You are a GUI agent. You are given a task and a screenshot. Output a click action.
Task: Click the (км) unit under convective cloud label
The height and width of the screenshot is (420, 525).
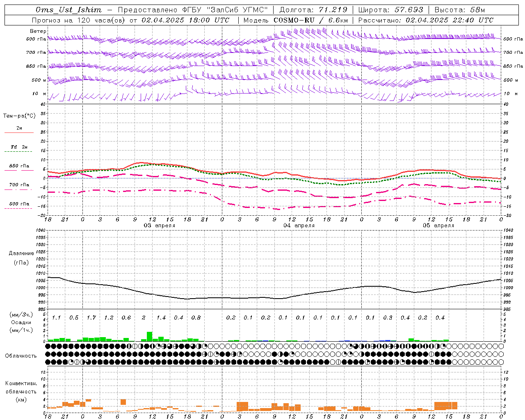pyautogui.click(x=21, y=399)
